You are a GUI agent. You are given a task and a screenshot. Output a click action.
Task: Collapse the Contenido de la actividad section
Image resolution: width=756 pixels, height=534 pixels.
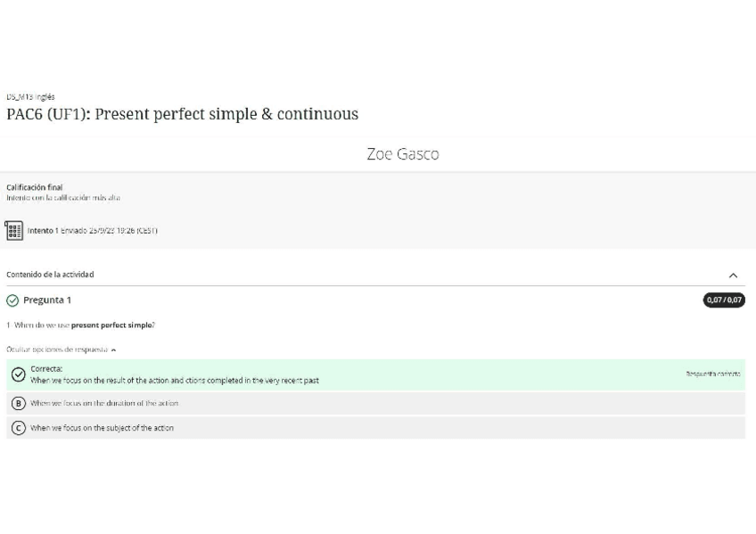coord(733,275)
